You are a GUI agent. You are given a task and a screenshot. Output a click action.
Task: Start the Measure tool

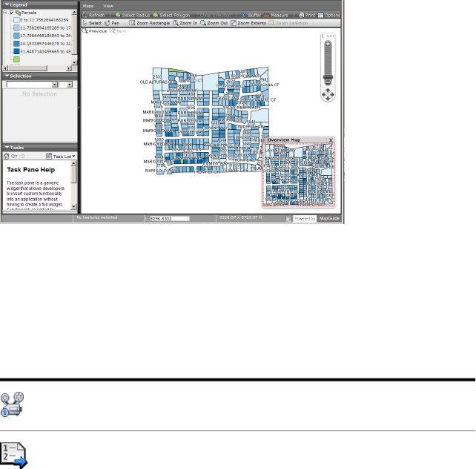coord(276,15)
